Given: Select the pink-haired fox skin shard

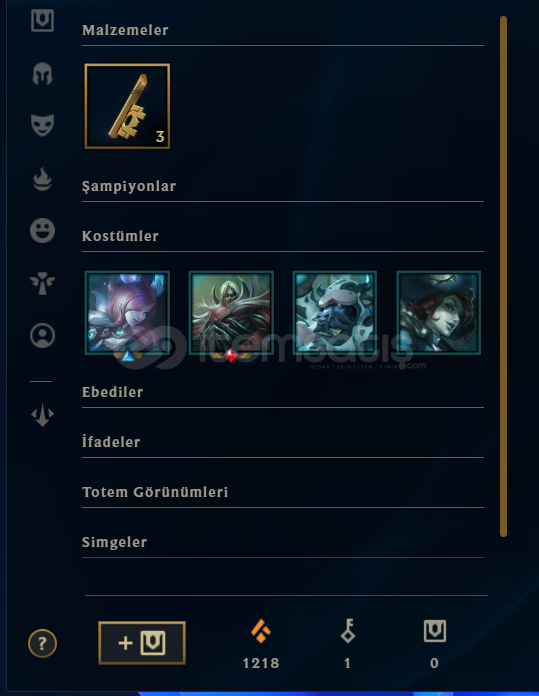Looking at the screenshot, I should [127, 313].
